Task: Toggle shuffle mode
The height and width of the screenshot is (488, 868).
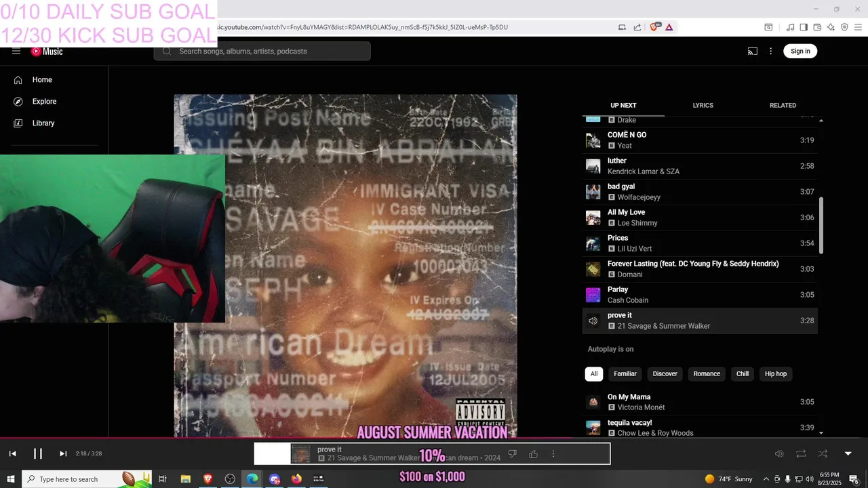Action: coord(823,454)
